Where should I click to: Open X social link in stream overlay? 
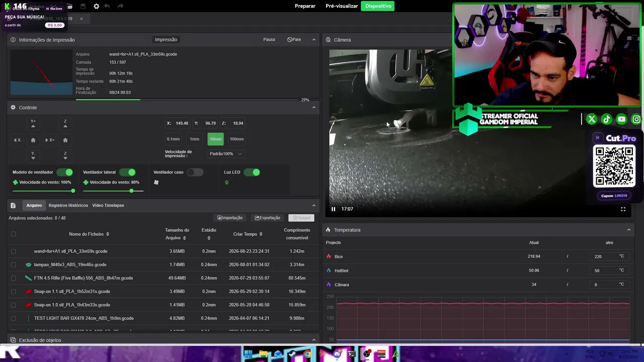[x=592, y=119]
